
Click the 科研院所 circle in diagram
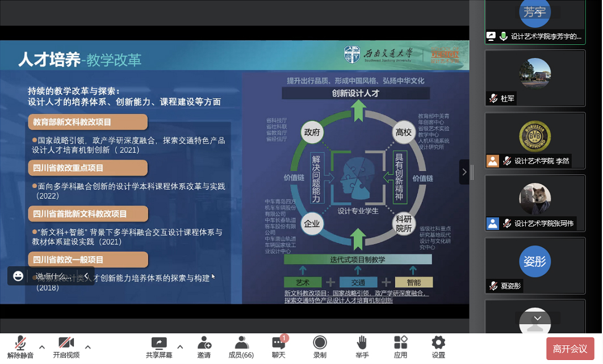[403, 224]
